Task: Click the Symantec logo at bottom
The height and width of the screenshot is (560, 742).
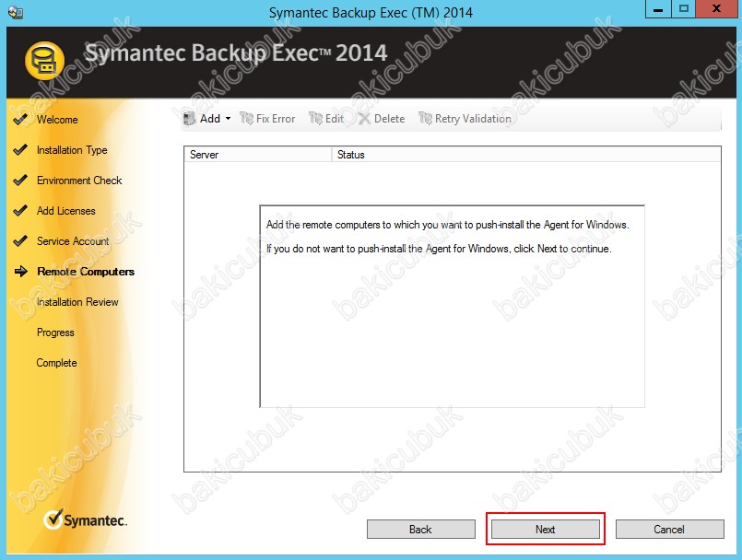Action: (x=85, y=519)
